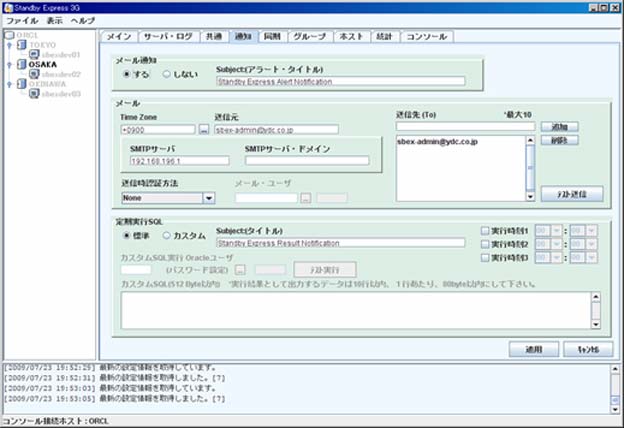Open the 実行時刻1 minute dropdown
Screen dimensions: 624x428
click(592, 231)
